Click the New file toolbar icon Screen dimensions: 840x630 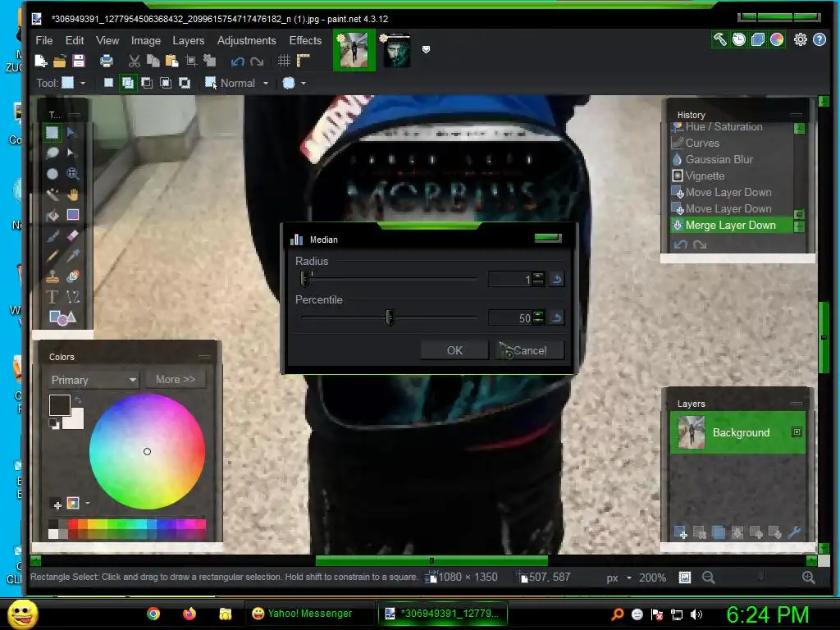(x=41, y=61)
